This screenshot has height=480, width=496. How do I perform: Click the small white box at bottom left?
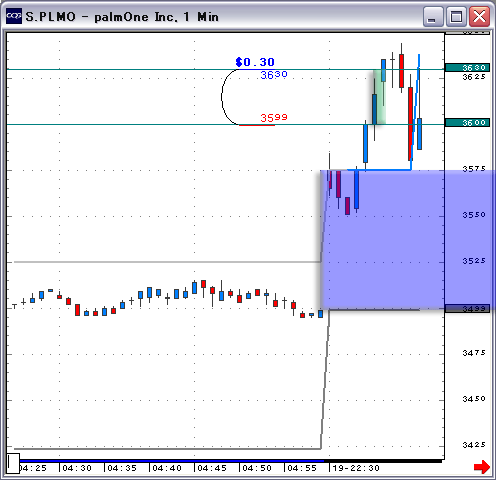(14, 463)
